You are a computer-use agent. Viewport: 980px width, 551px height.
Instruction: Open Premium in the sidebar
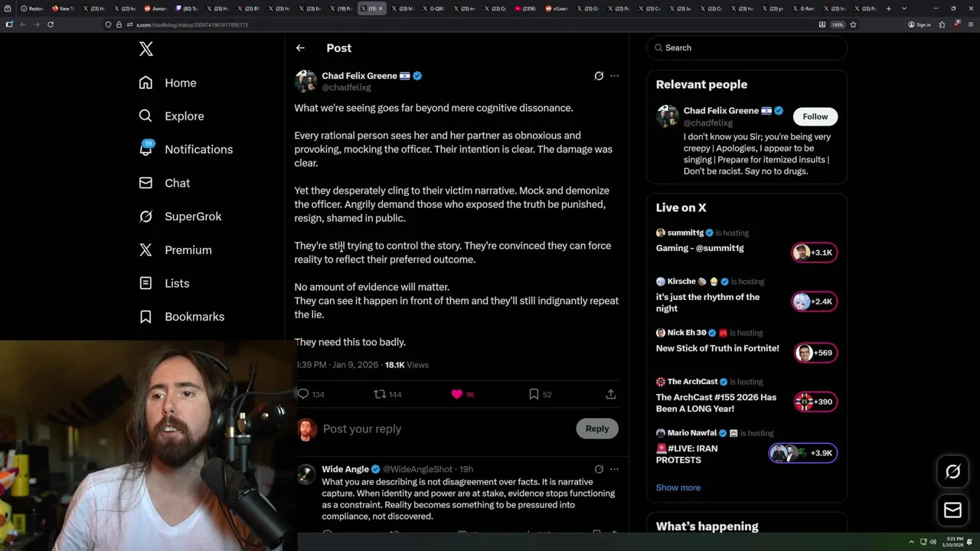tap(175, 250)
